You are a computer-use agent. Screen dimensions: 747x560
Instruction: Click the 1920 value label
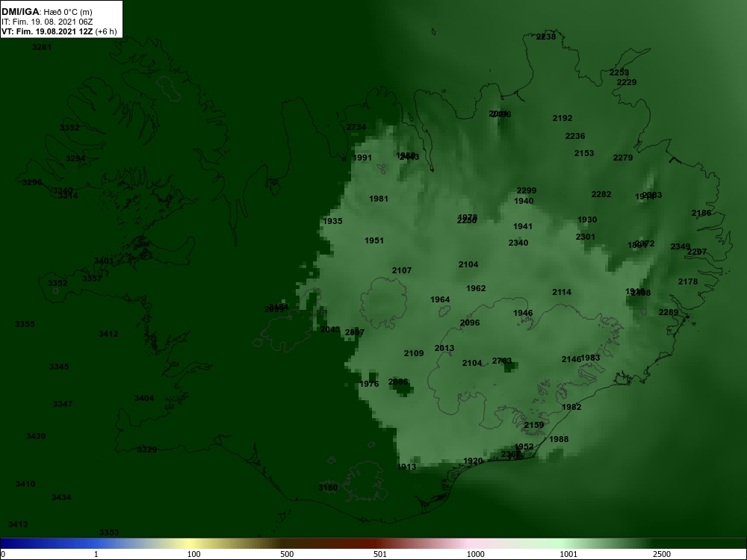[473, 461]
